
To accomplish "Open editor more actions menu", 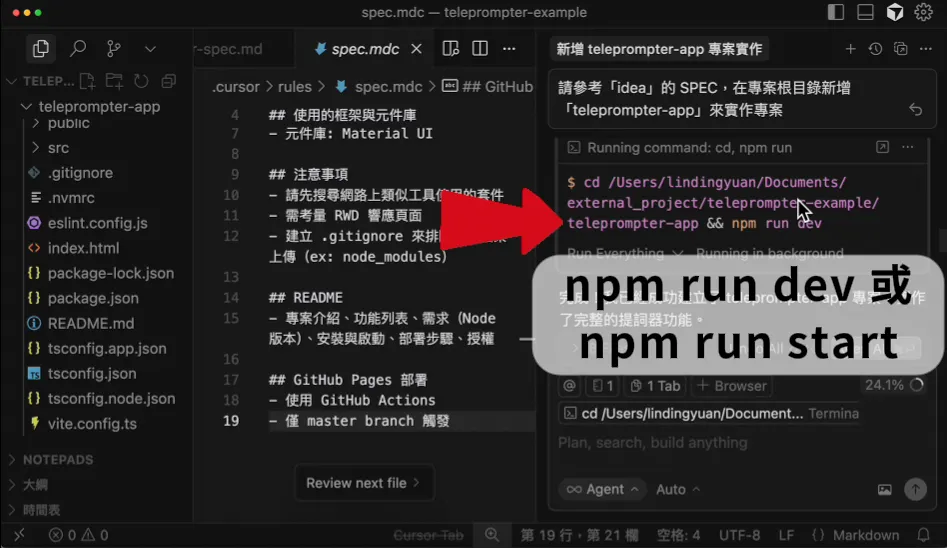I will 509,49.
